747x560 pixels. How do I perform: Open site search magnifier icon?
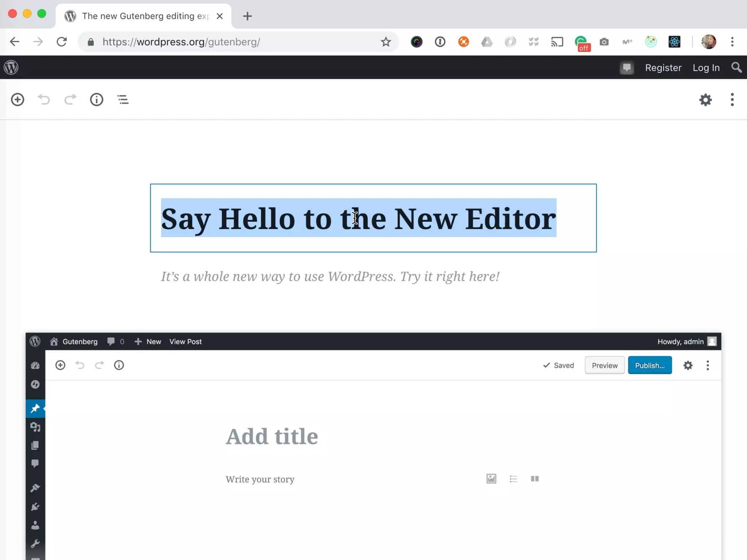point(736,67)
